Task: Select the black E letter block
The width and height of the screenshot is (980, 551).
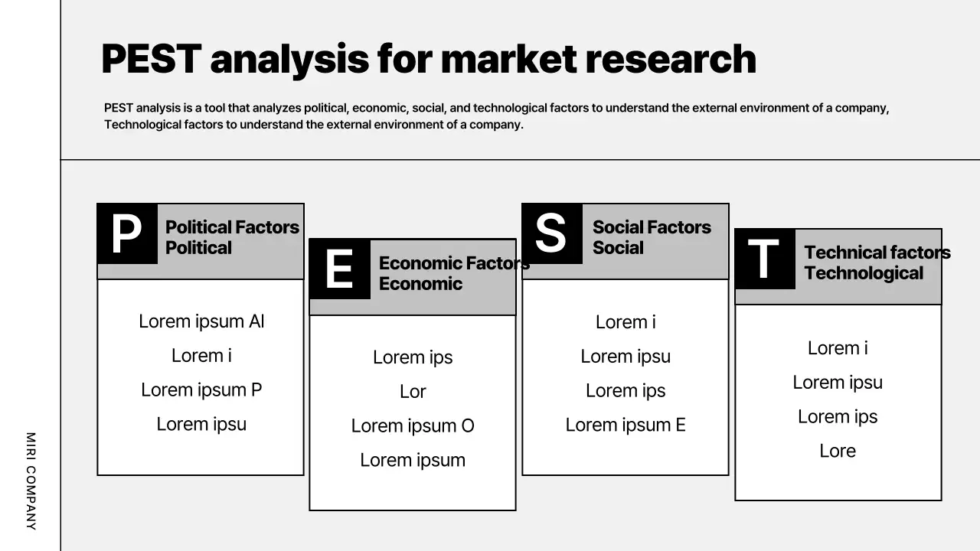Action: point(339,269)
